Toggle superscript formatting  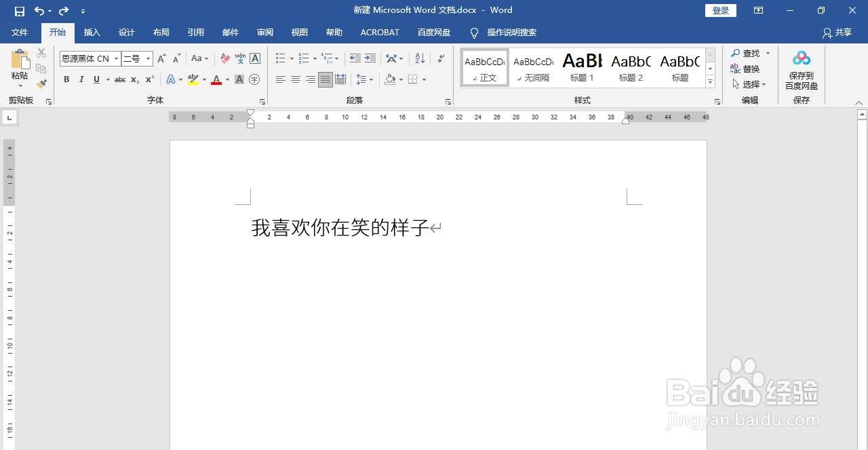(x=150, y=79)
